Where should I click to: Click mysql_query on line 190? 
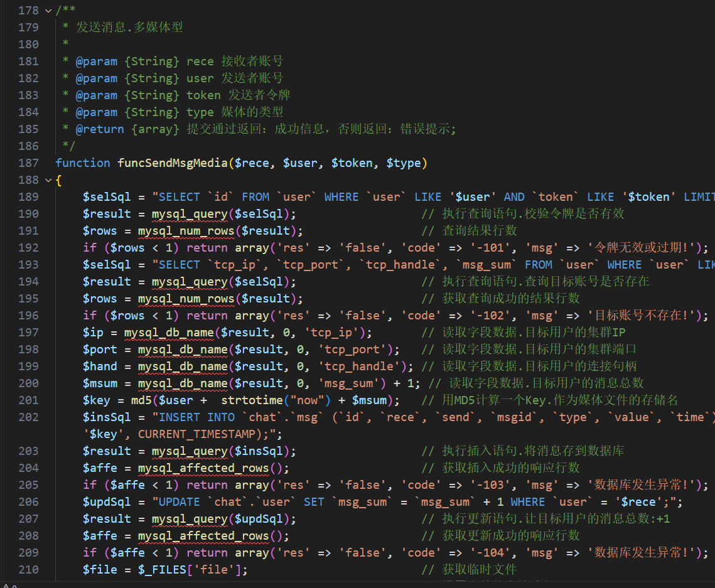tap(190, 214)
